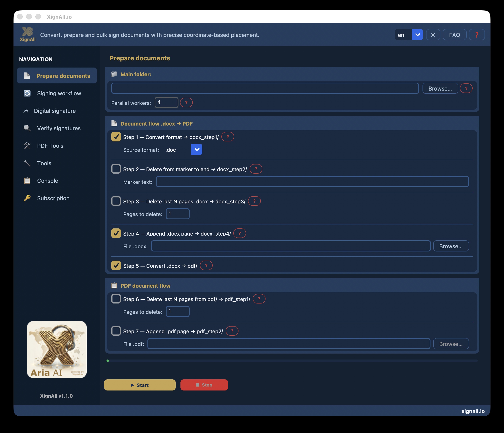Image resolution: width=504 pixels, height=433 pixels.
Task: Open the FAQ button
Action: click(x=454, y=35)
